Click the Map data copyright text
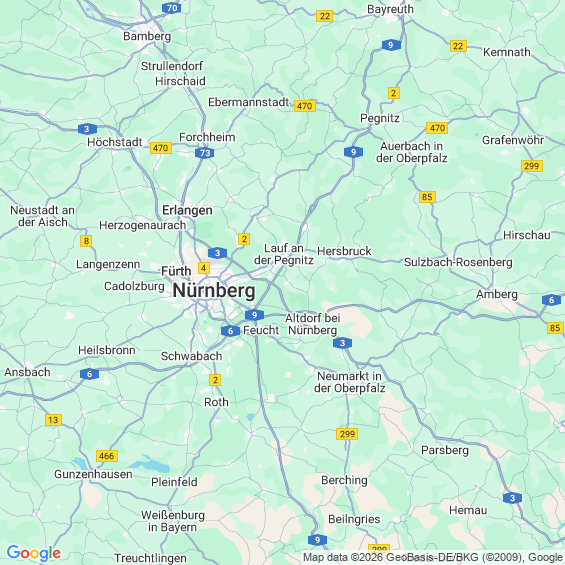The image size is (565, 565). tap(433, 557)
